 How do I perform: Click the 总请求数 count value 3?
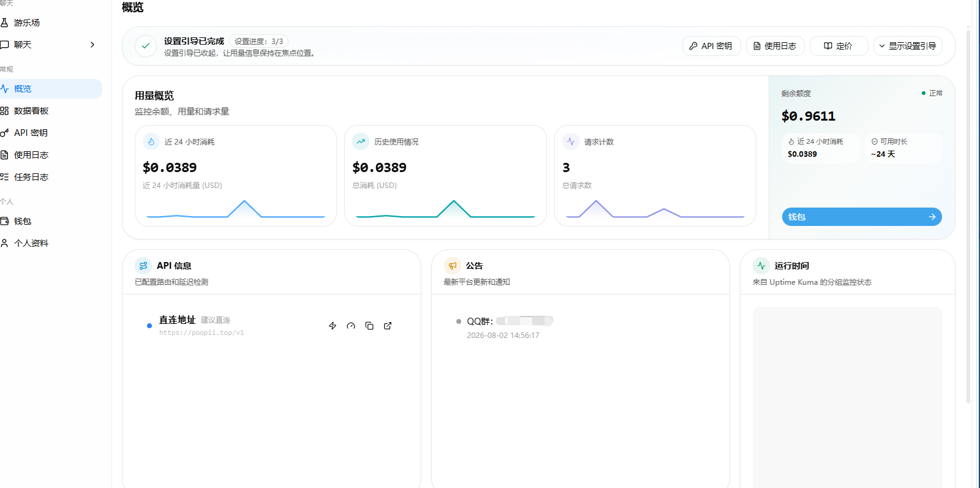566,168
